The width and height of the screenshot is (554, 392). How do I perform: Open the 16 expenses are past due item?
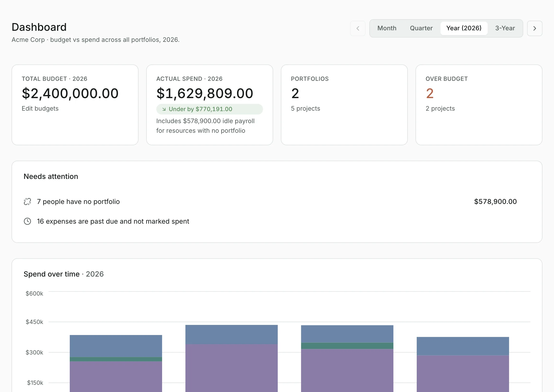coord(277,221)
